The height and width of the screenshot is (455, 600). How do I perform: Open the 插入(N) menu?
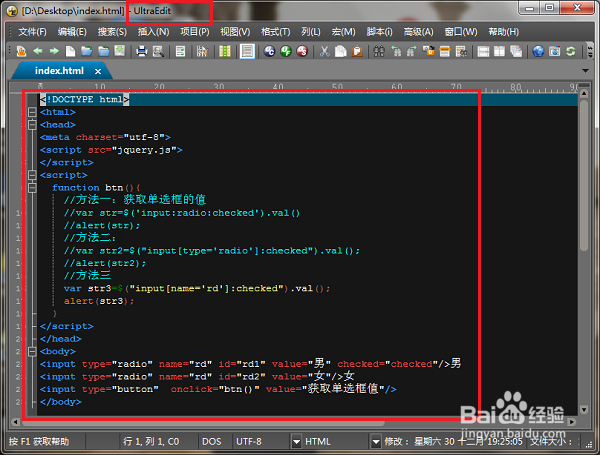tap(153, 32)
